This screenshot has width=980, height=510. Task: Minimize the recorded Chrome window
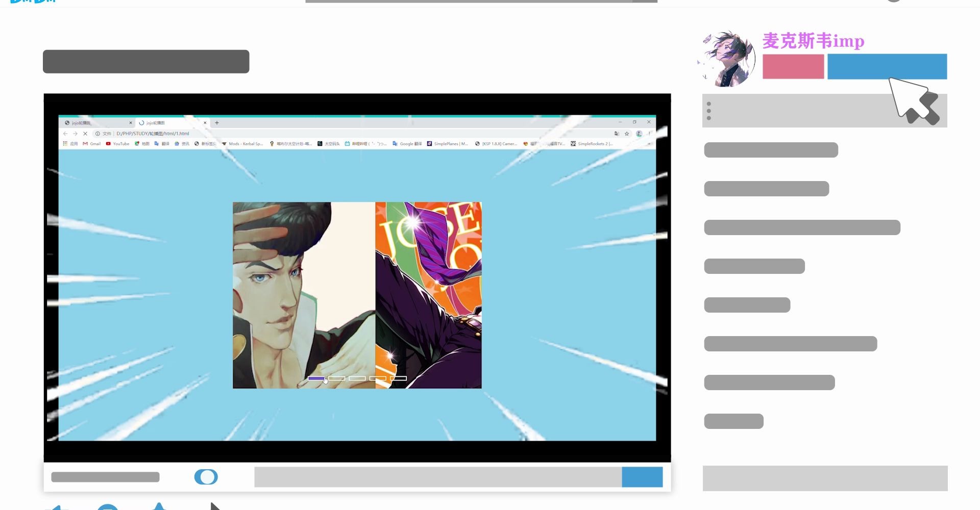click(x=620, y=122)
